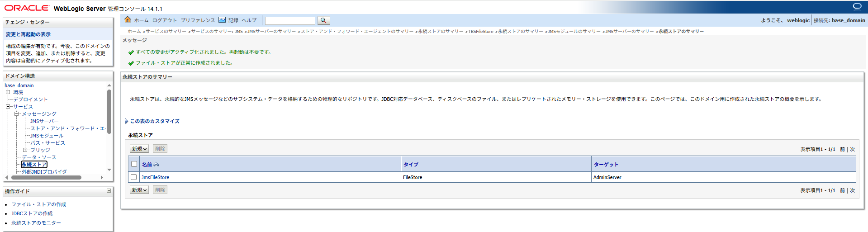The image size is (868, 232).
Task: Select ストア・アンド・フォワード tree item
Action: [x=68, y=128]
